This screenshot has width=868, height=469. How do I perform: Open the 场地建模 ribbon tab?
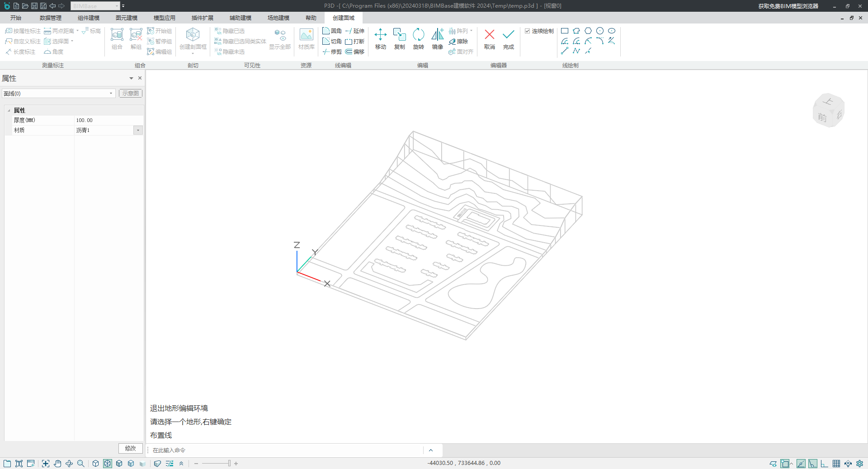click(x=278, y=18)
